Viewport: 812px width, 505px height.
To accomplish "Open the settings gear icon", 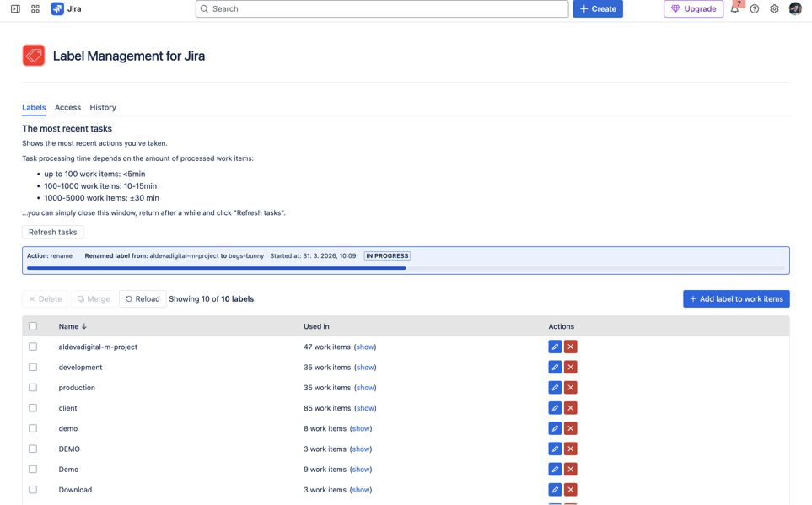I will [774, 9].
